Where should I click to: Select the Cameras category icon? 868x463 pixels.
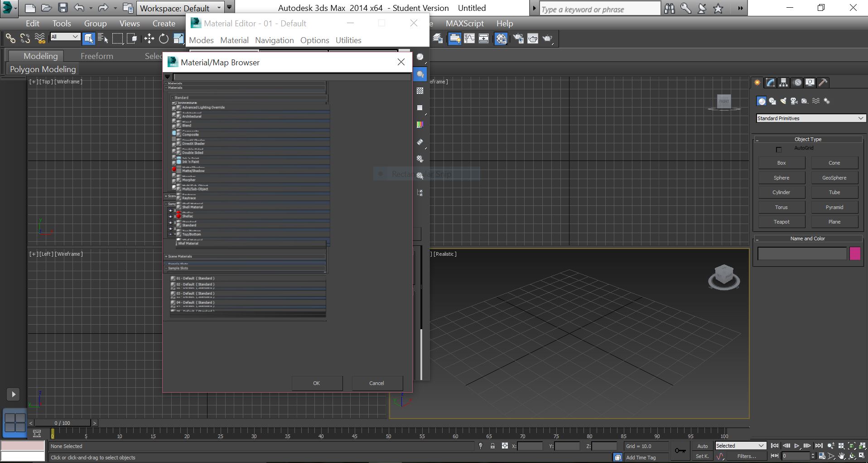[x=794, y=101]
